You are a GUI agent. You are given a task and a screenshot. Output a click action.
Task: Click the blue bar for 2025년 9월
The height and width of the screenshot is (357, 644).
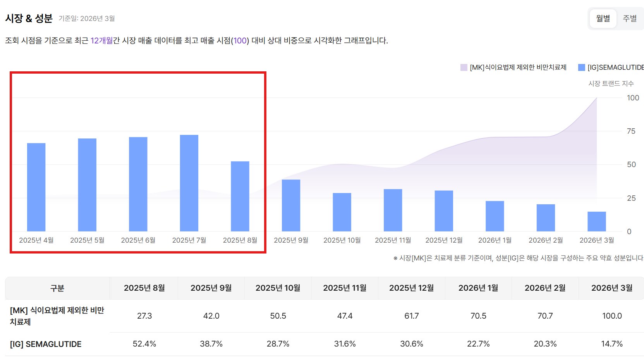click(x=291, y=205)
